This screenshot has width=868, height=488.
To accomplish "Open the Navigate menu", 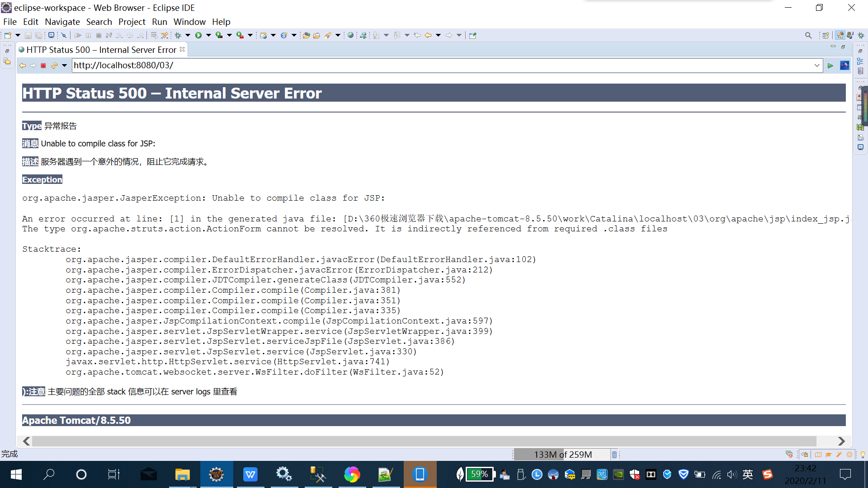I will [62, 22].
